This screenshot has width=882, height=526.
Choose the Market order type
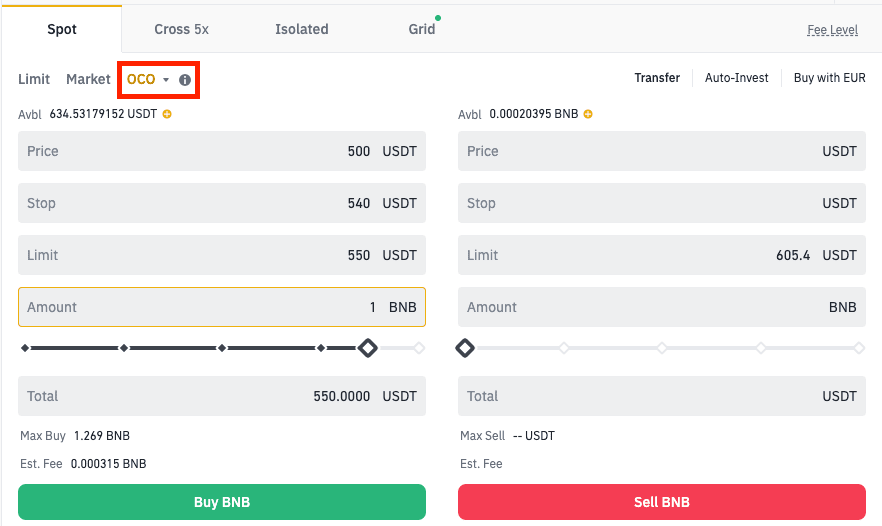88,79
